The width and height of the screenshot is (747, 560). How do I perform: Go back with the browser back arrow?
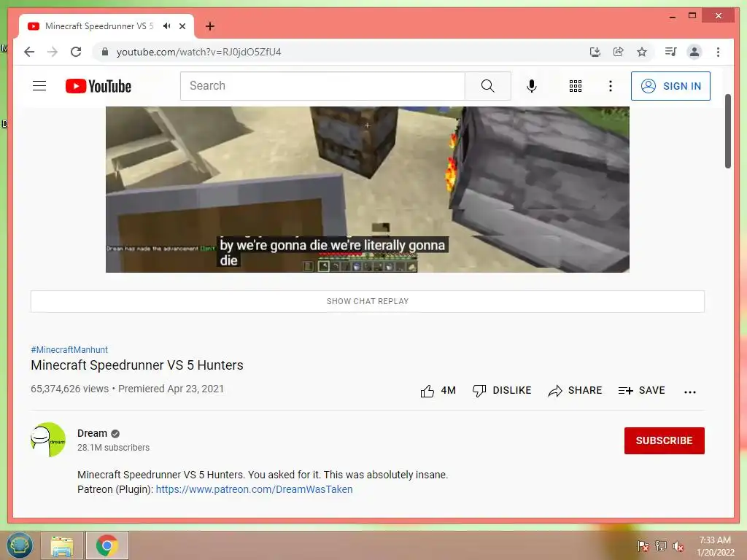click(29, 52)
